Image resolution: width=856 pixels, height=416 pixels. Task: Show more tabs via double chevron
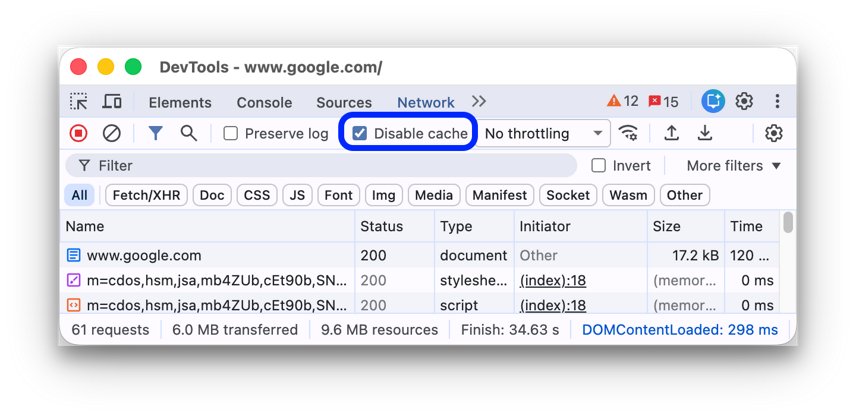479,102
